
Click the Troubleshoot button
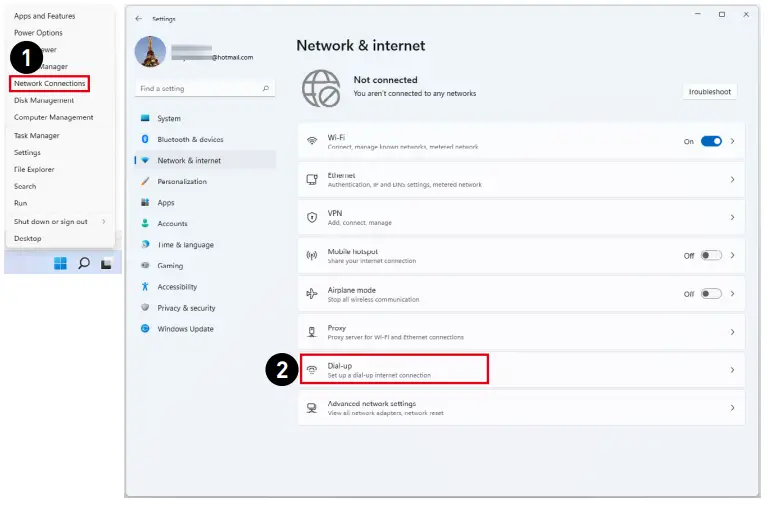pyautogui.click(x=710, y=92)
